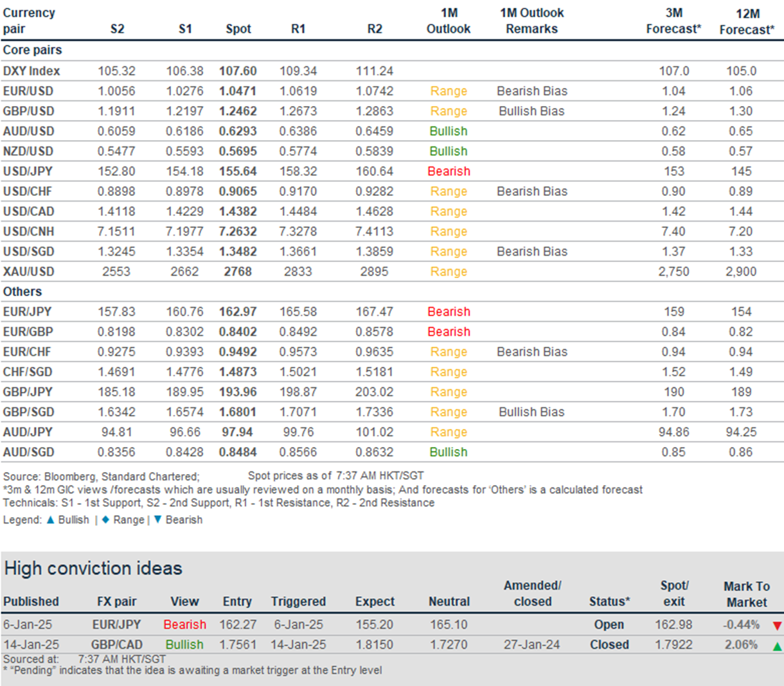Click the AUD/USD Bullish outlook
Viewport: 784px width, 686px height.
pos(449,131)
